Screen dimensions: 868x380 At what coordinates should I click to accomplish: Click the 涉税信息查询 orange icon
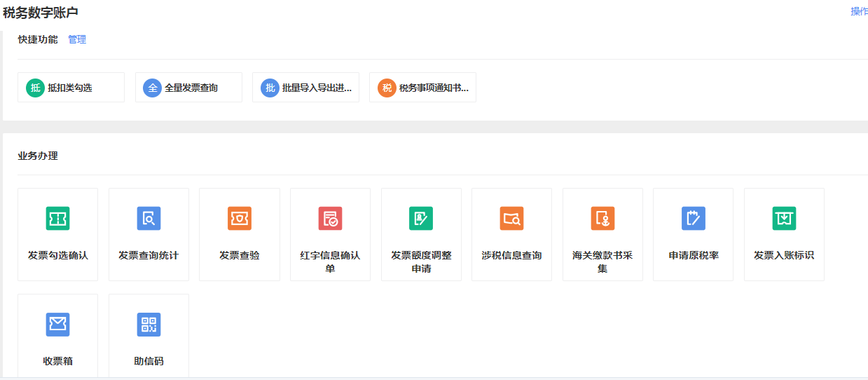point(511,219)
